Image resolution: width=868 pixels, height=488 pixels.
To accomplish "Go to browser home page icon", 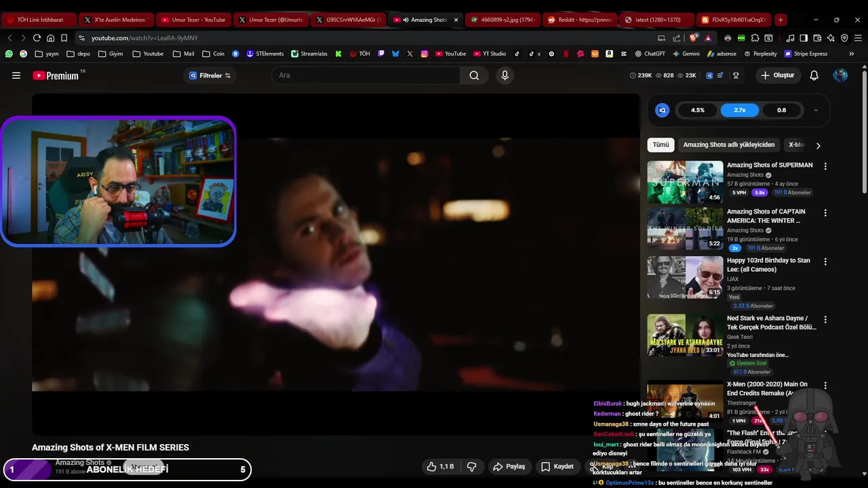I will 50,38.
